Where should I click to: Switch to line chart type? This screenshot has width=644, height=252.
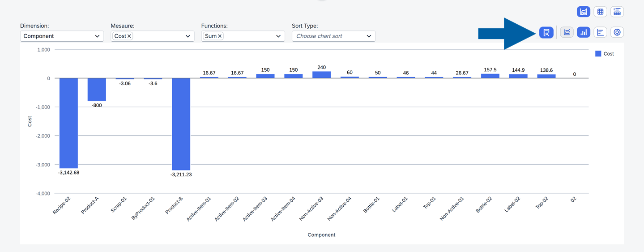pos(567,32)
